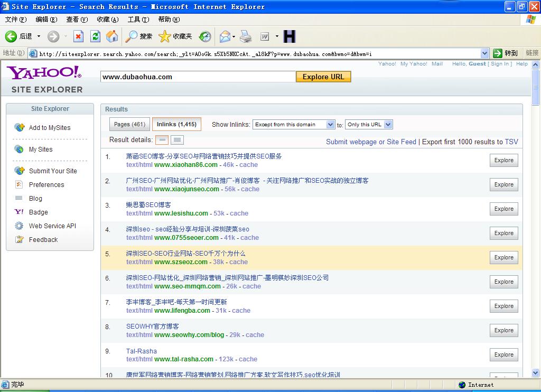Click the scrollbar up arrow
The width and height of the screenshot is (541, 392).
(535, 64)
